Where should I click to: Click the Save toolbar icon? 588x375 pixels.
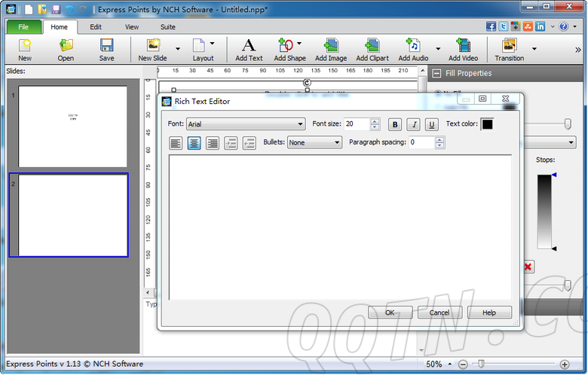click(x=107, y=50)
